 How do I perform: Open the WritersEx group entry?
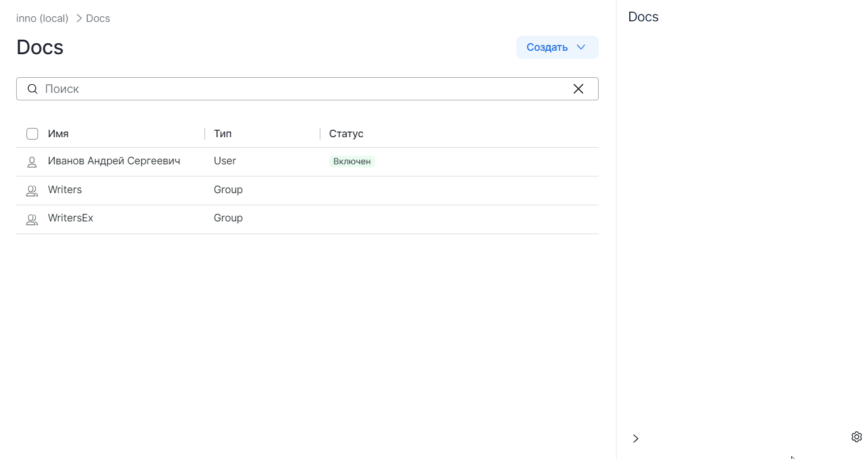point(70,218)
